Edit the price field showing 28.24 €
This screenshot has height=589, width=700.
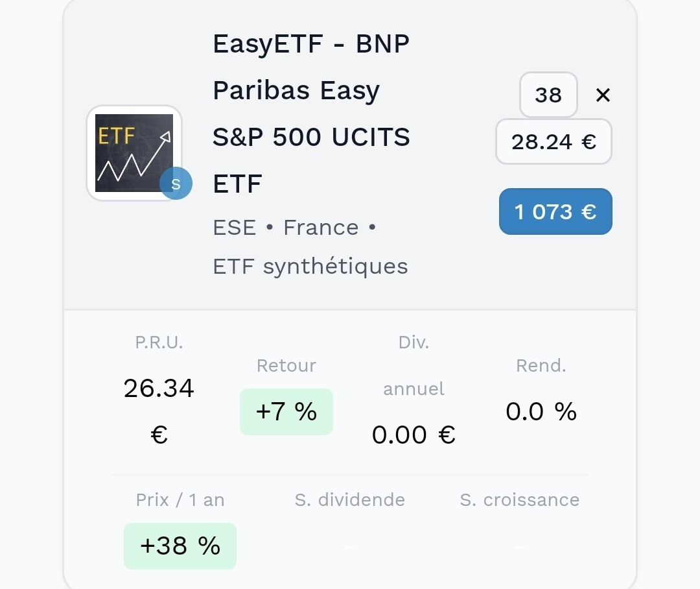tap(554, 141)
